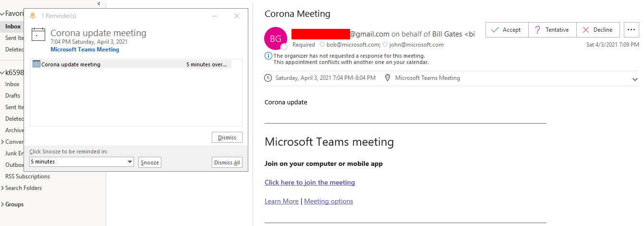Viewport: 644px width, 226px height.
Task: Expand the meeting details chevron
Action: click(x=635, y=79)
